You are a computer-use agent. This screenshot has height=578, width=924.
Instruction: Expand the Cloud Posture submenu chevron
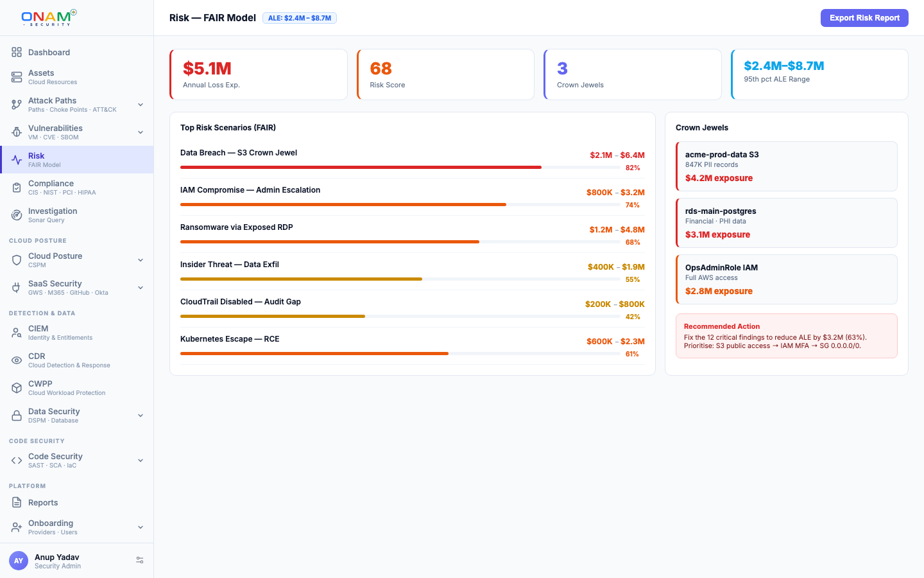tap(141, 260)
